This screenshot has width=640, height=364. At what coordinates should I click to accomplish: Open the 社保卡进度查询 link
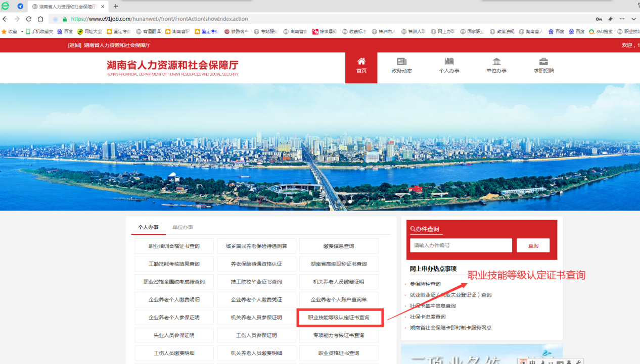pos(428,317)
